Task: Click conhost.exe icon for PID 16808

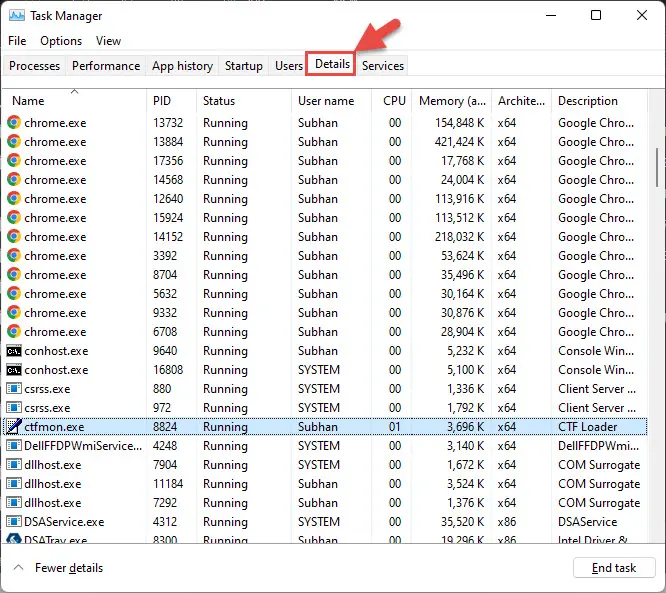Action: 14,370
